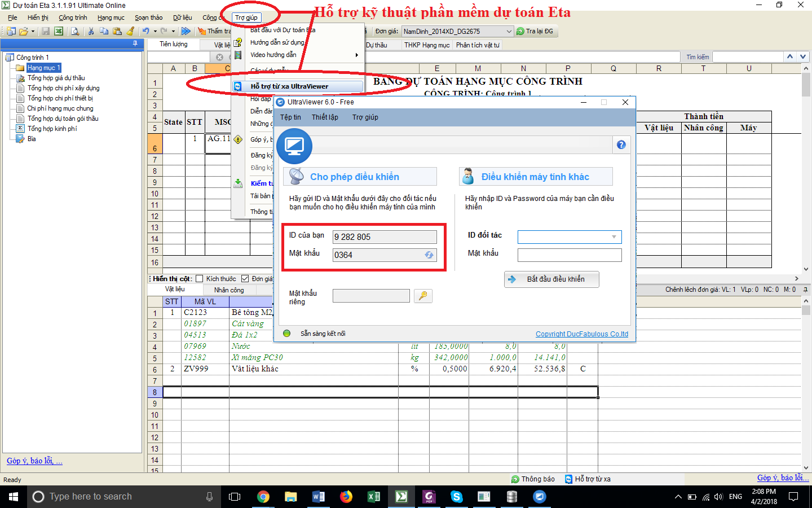The width and height of the screenshot is (812, 508).
Task: Select Hỗ trợ từ xa UltraViewer menu item
Action: pos(289,86)
